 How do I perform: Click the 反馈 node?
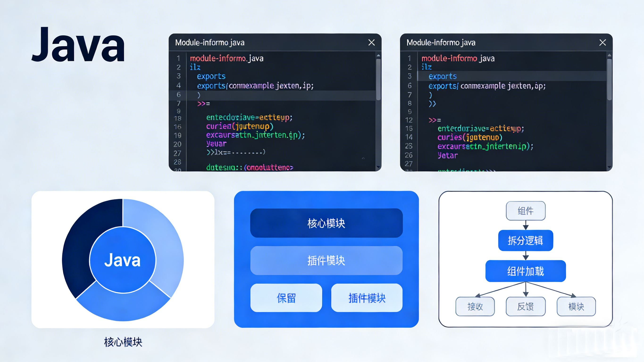click(526, 306)
